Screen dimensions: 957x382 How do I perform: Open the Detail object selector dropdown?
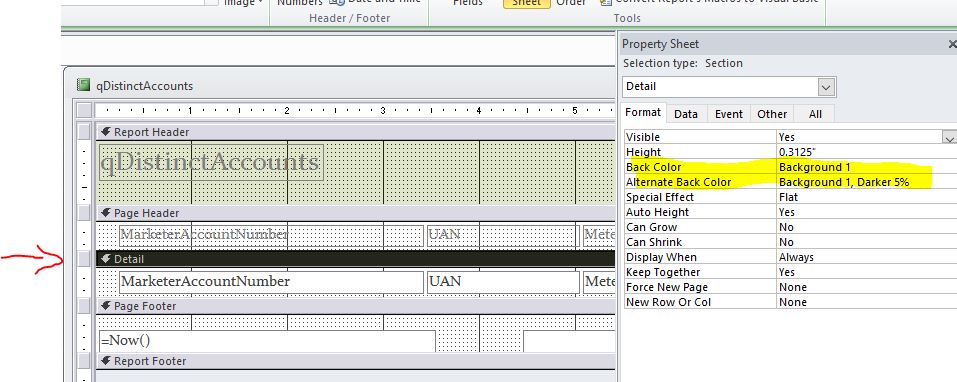pyautogui.click(x=826, y=87)
